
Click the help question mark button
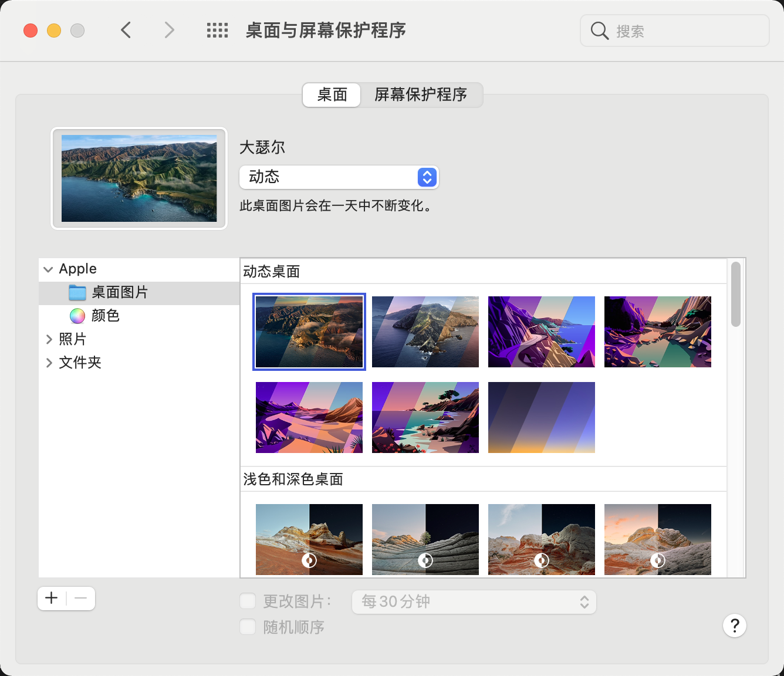pos(734,626)
